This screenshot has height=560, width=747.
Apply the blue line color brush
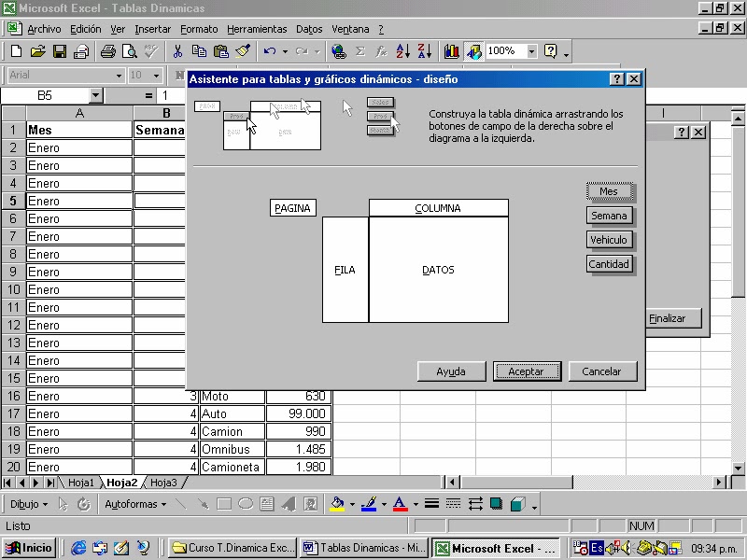[369, 504]
